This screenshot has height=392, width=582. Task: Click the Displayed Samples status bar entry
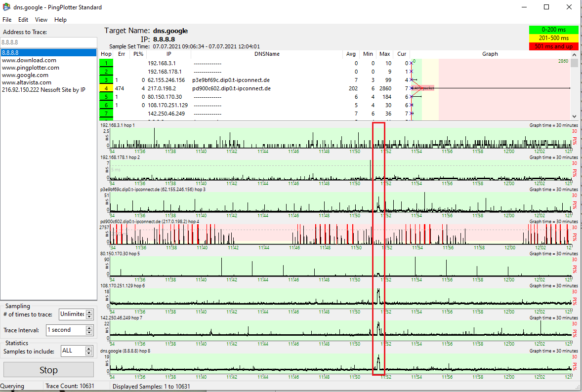[x=151, y=387]
